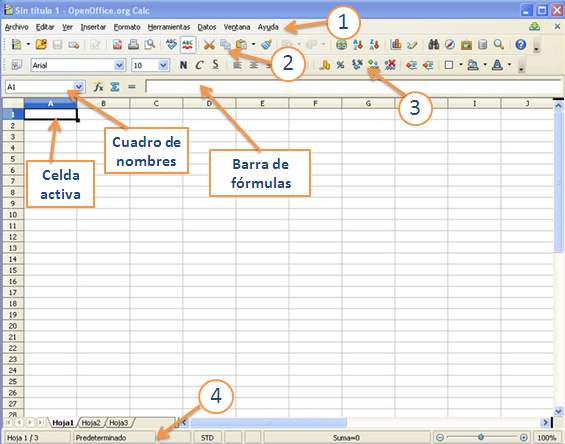The image size is (565, 444).
Task: Toggle Italic C formatting
Action: 199,65
